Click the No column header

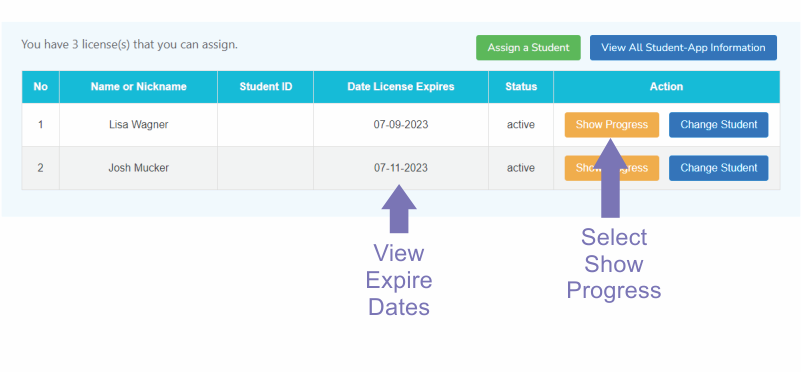tap(40, 87)
